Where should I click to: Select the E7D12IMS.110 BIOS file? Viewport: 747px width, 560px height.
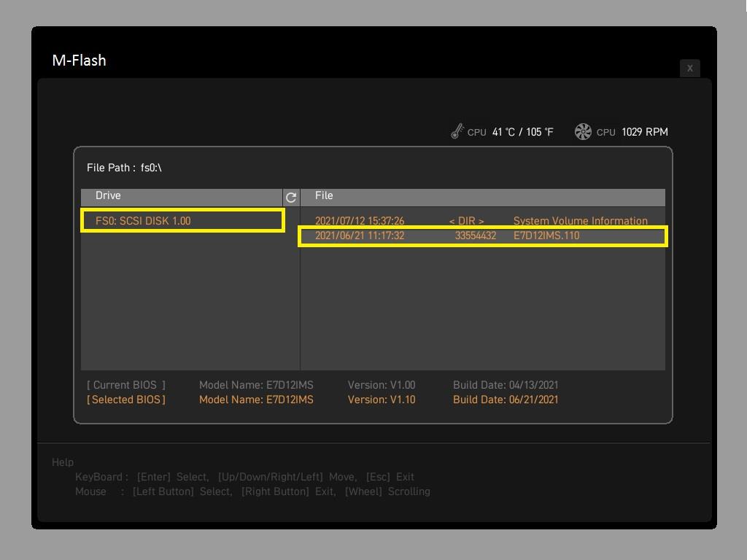(x=483, y=236)
